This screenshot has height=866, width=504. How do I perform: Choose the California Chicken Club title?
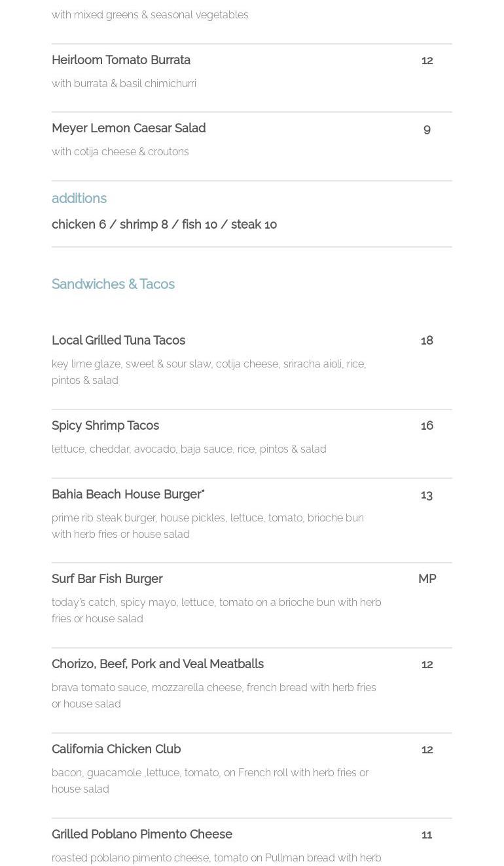click(116, 749)
